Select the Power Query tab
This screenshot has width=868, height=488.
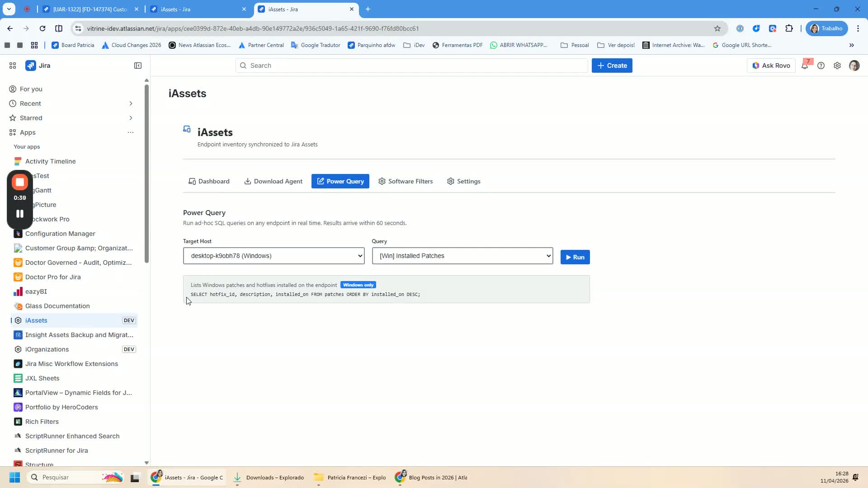pyautogui.click(x=340, y=181)
